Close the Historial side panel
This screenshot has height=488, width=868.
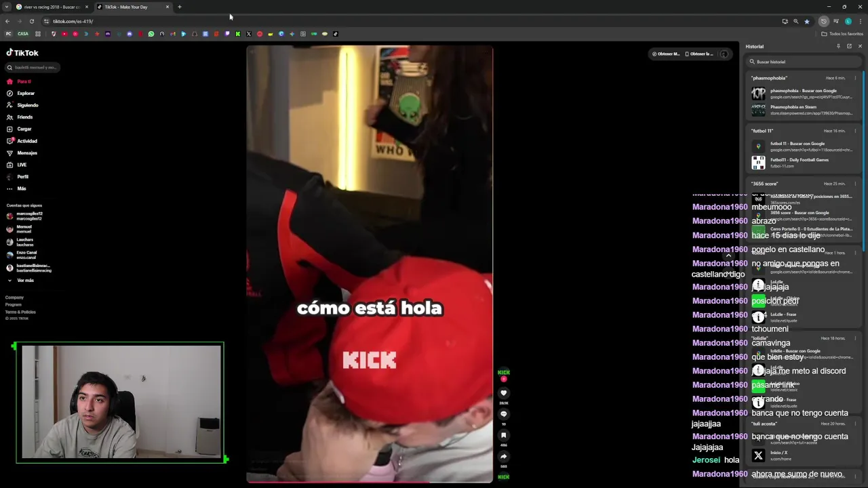860,46
